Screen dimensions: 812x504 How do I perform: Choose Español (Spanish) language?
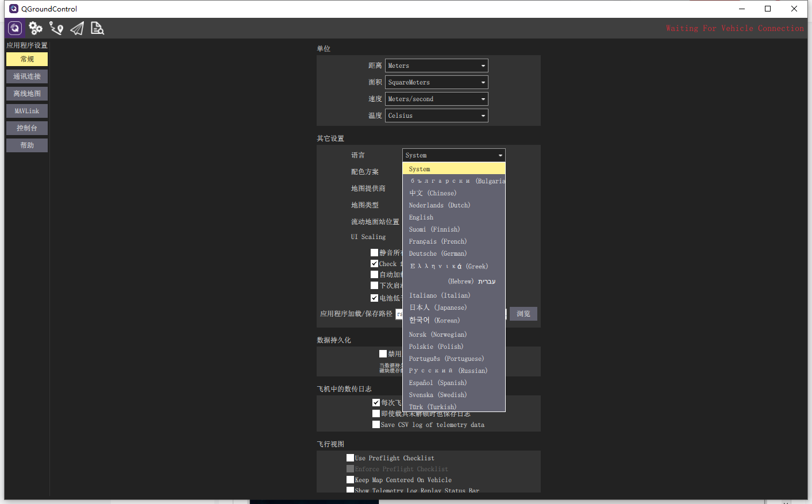454,383
